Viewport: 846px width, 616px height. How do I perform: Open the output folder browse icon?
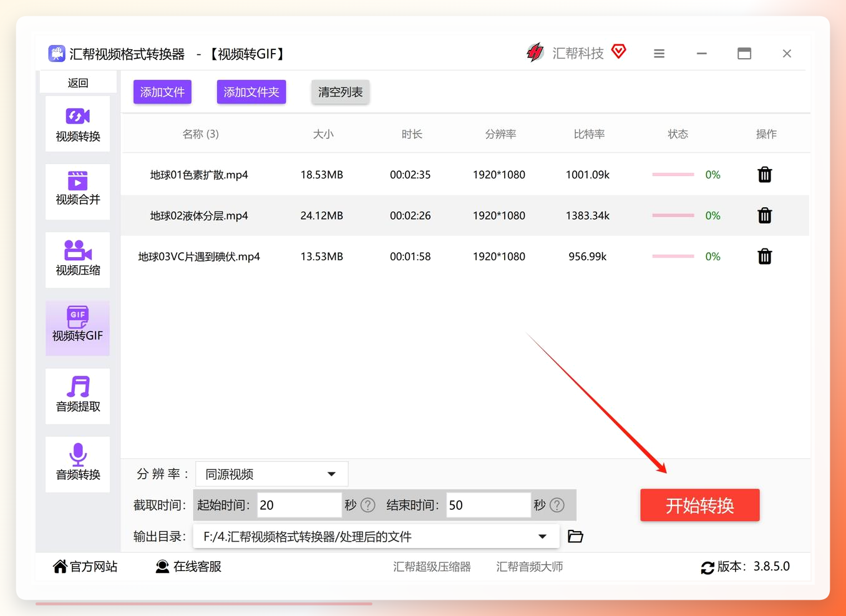point(575,536)
